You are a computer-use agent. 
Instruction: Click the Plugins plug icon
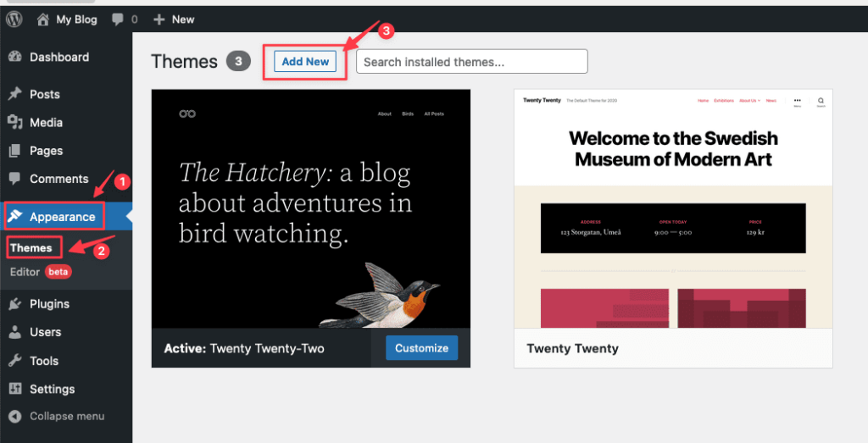[x=14, y=304]
